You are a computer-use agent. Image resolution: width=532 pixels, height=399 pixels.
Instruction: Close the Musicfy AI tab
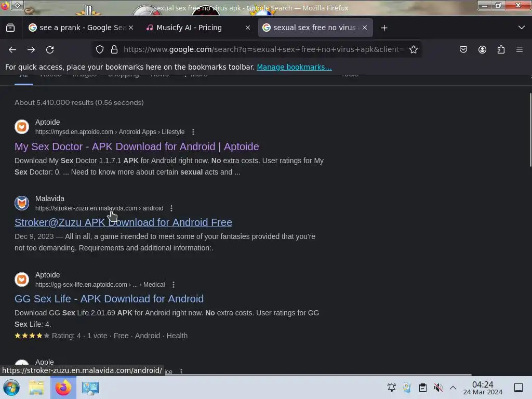pos(248,28)
